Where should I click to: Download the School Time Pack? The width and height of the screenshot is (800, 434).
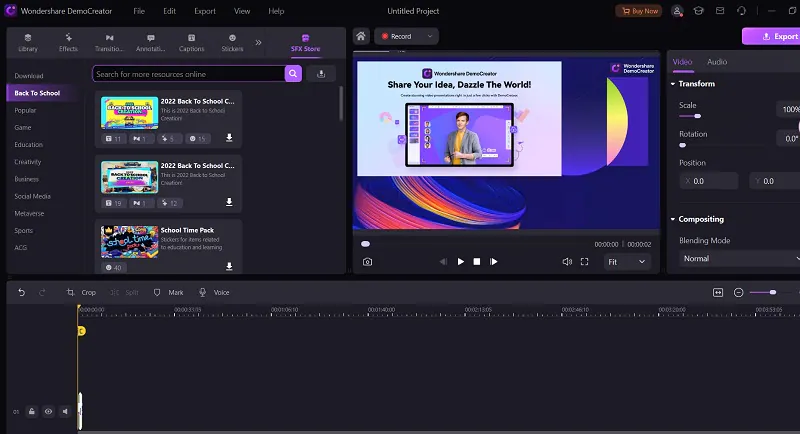(229, 266)
